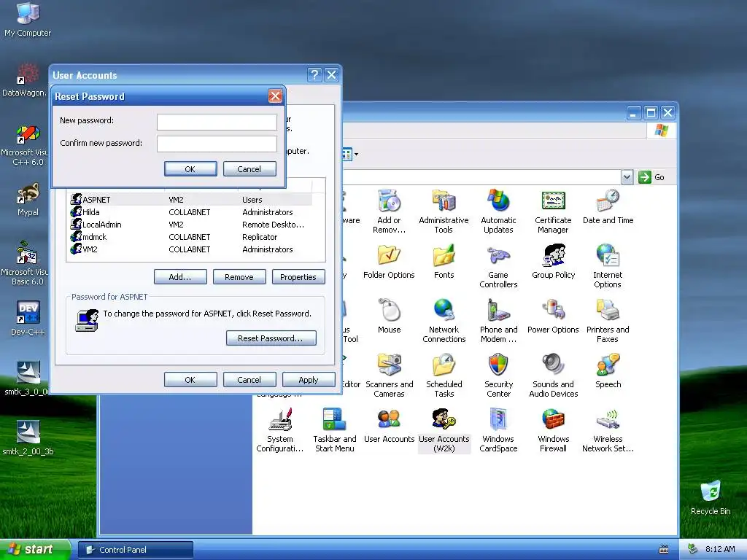Select Mypal desktop shortcut
The width and height of the screenshot is (747, 560).
(x=28, y=199)
